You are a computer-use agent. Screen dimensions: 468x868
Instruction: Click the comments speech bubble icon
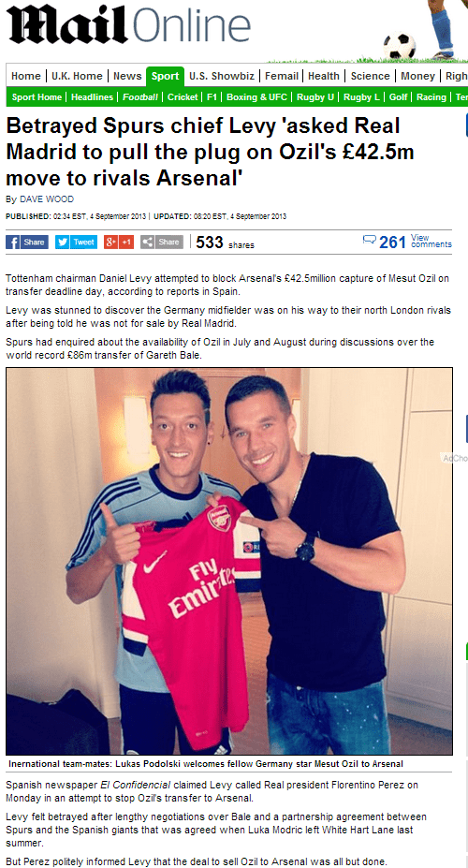pyautogui.click(x=369, y=240)
